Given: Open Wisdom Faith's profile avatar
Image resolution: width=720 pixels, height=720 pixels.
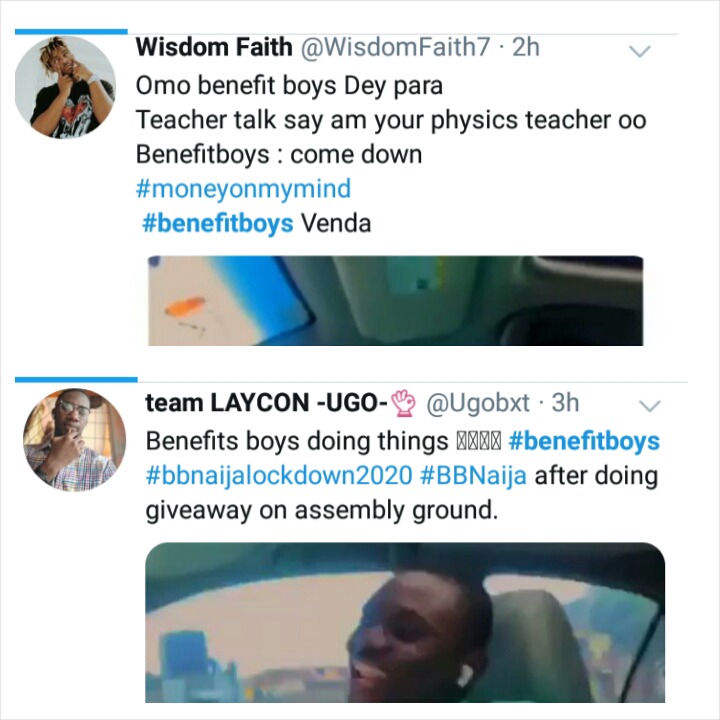Looking at the screenshot, I should tap(65, 87).
